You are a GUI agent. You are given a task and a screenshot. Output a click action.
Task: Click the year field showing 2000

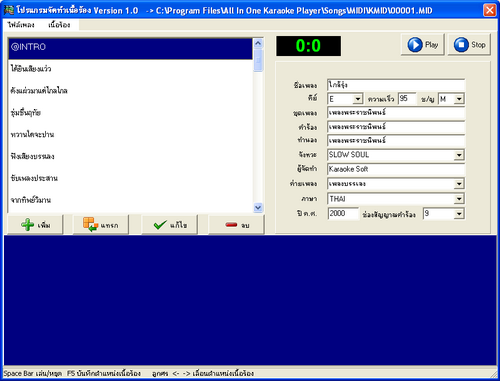point(343,213)
